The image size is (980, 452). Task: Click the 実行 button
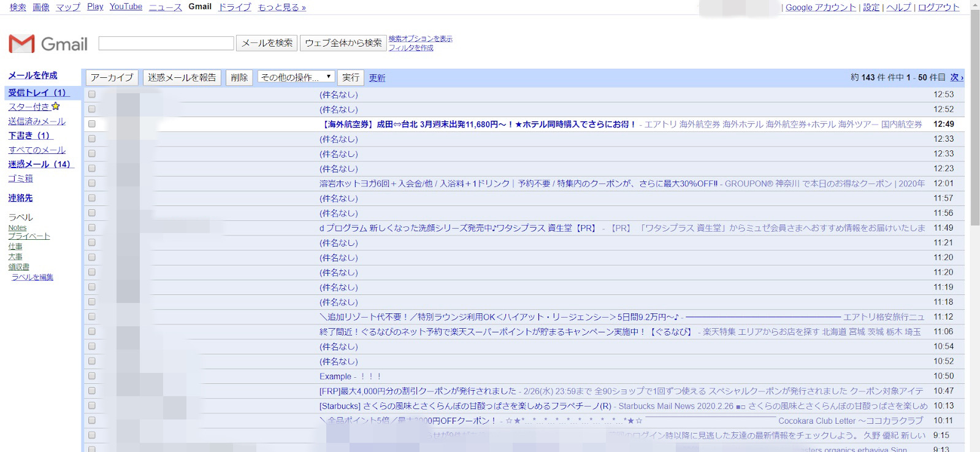coord(351,77)
